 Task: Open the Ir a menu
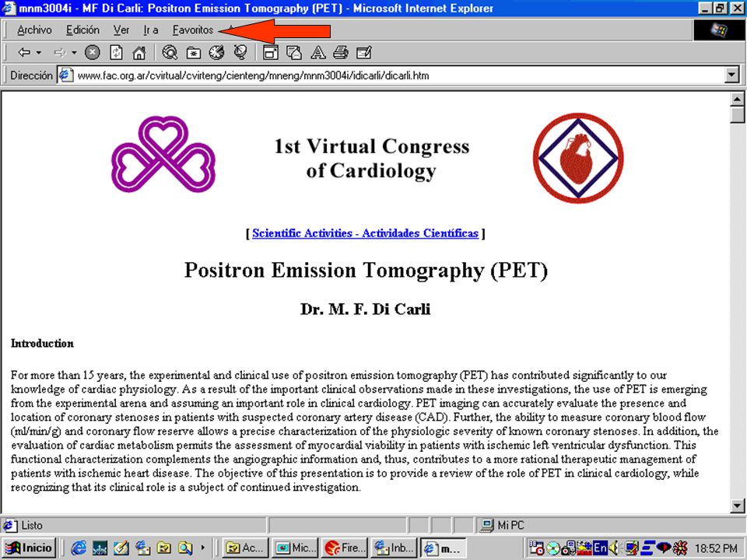150,30
